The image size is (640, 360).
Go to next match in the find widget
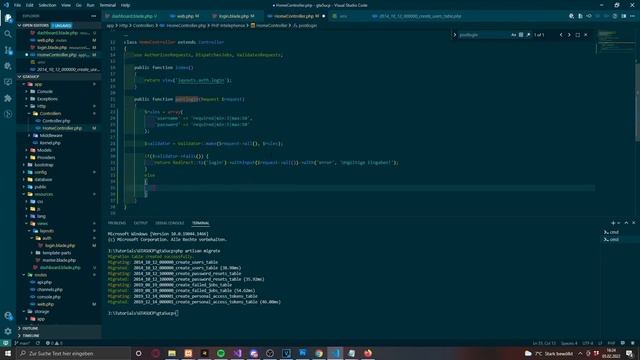coord(569,35)
